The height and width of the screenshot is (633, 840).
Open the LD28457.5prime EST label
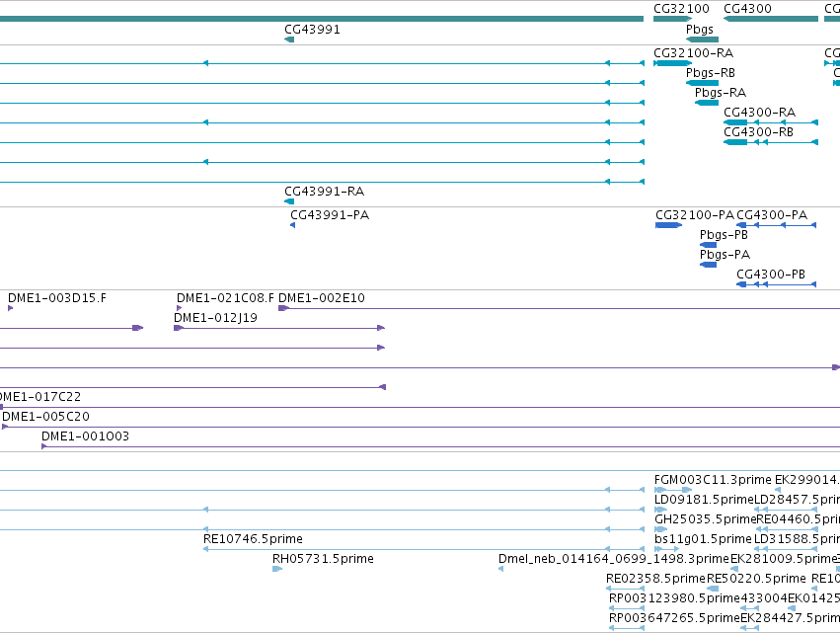[x=798, y=500]
